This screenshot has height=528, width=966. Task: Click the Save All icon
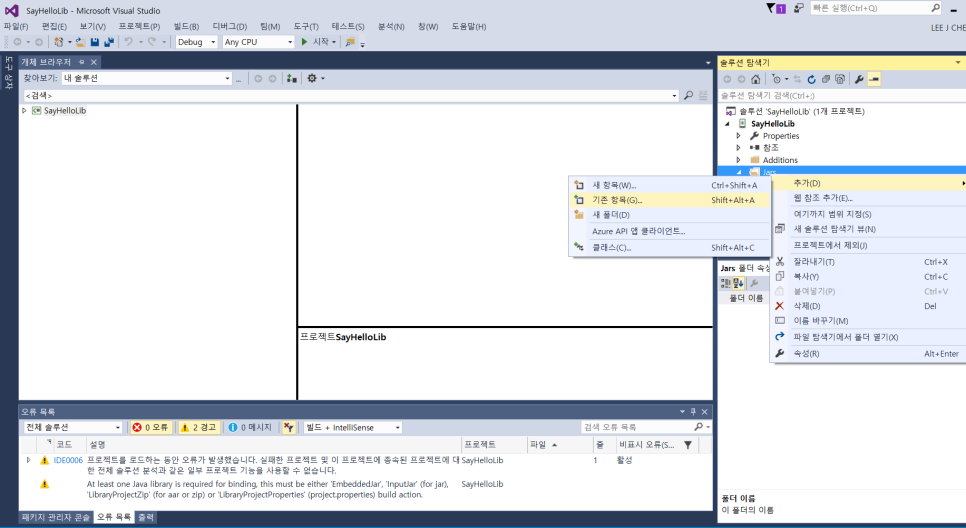[x=109, y=42]
